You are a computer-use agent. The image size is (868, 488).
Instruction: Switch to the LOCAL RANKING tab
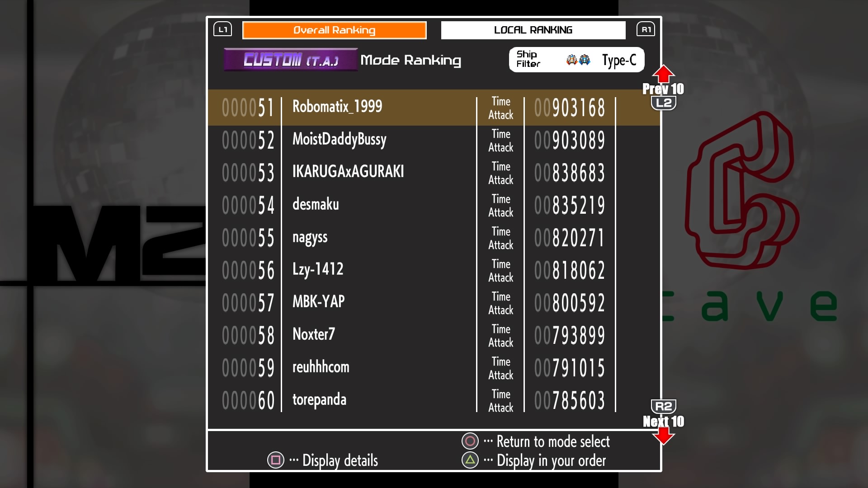click(533, 30)
